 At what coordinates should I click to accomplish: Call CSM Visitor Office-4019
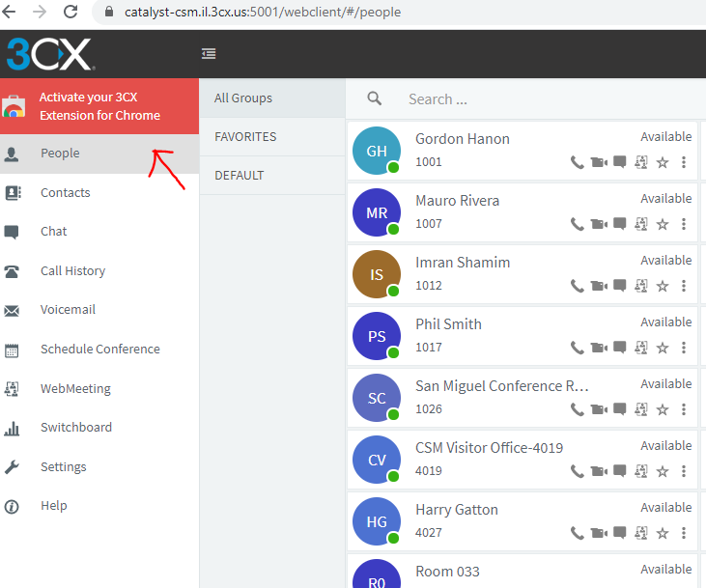click(577, 471)
